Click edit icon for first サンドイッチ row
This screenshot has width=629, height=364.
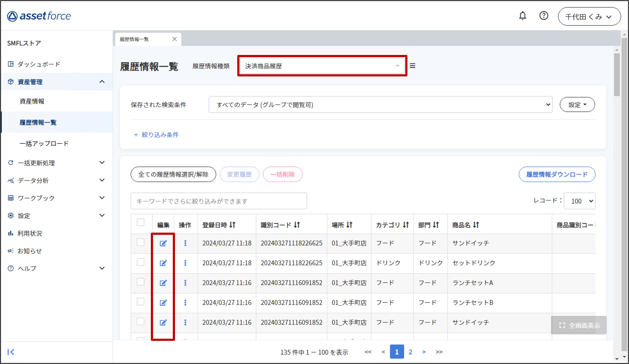click(163, 243)
